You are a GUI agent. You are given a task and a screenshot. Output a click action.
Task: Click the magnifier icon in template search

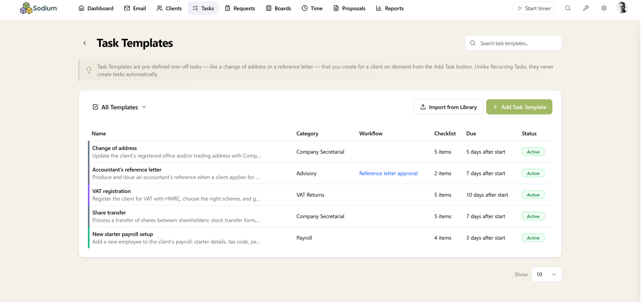[x=473, y=43]
